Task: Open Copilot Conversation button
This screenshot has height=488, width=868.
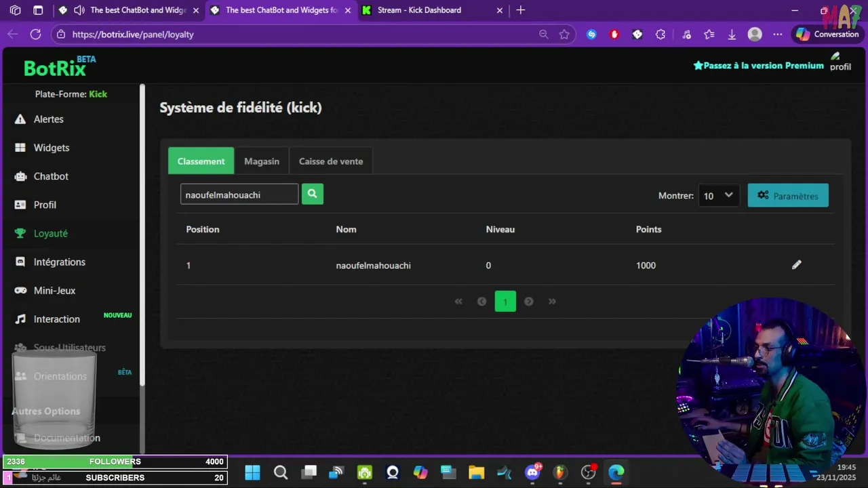Action: [x=827, y=34]
